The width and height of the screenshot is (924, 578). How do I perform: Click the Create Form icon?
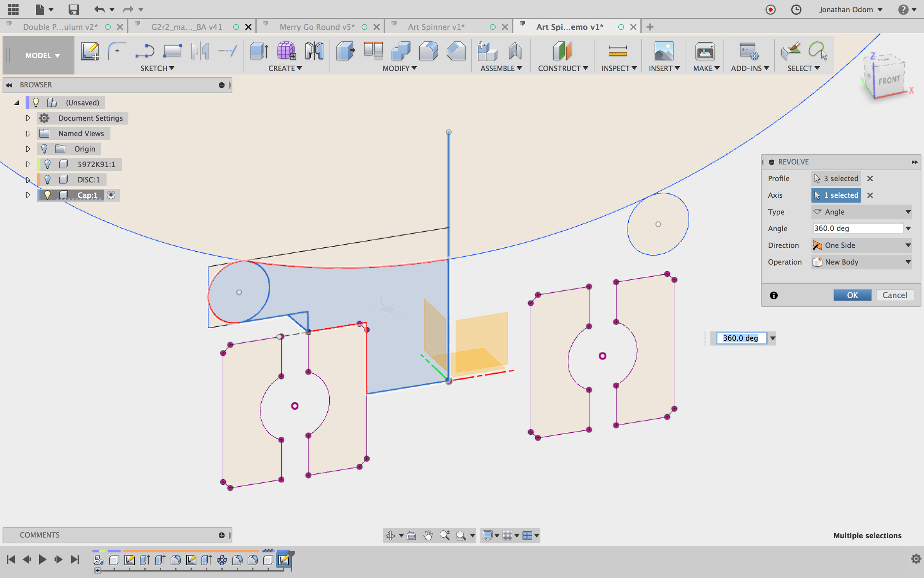coord(286,51)
